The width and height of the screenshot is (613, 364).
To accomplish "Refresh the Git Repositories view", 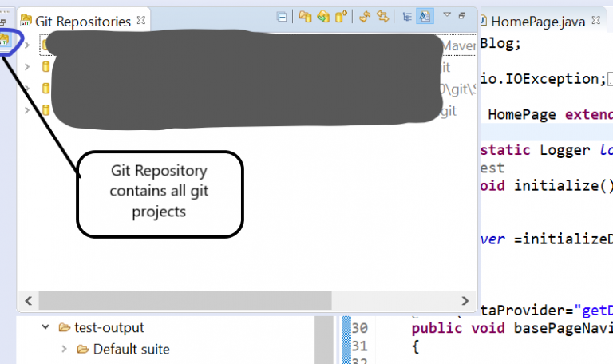I will pyautogui.click(x=365, y=17).
